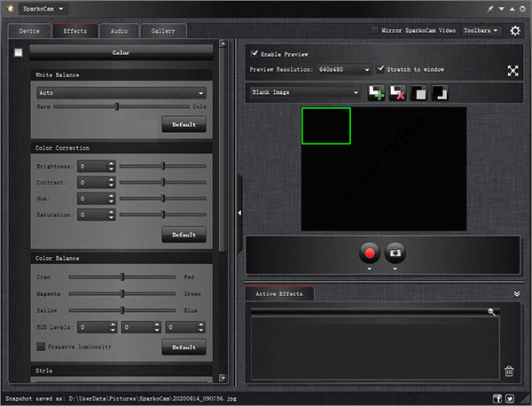Click the Cyan-Red balance slider
Screen dimensions: 532x406
click(122, 277)
